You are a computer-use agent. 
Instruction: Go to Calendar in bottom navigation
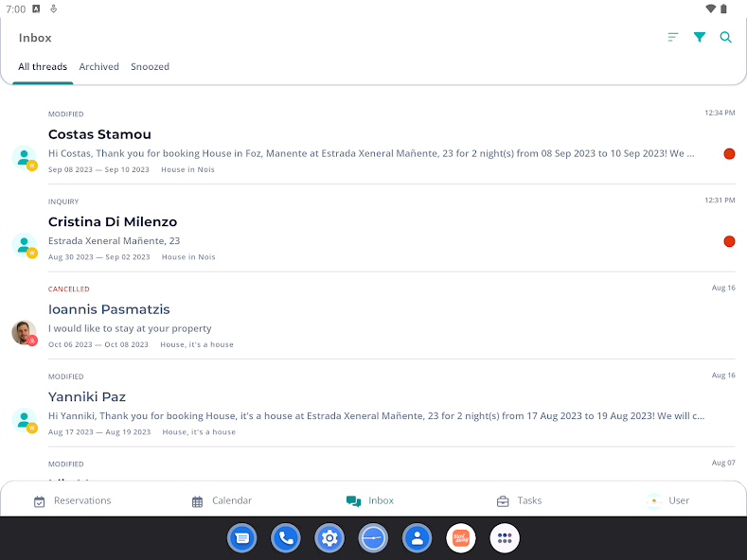(x=222, y=500)
